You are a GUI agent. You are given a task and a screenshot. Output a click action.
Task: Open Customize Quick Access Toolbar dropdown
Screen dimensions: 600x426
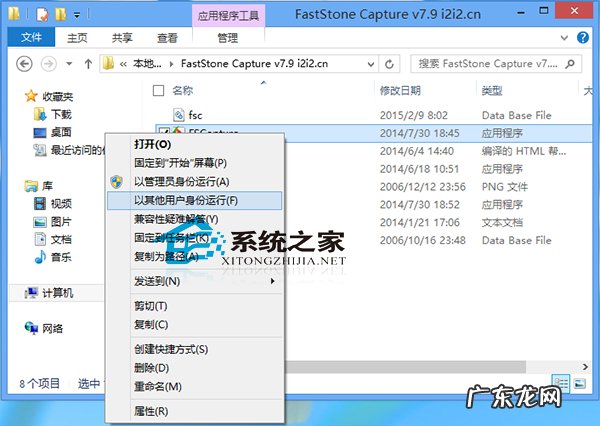click(77, 15)
